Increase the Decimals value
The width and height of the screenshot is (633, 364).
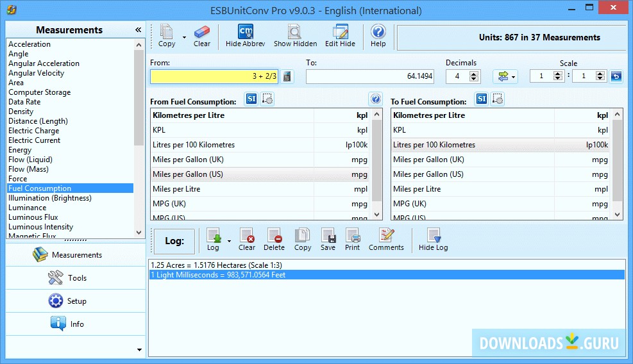(x=474, y=74)
